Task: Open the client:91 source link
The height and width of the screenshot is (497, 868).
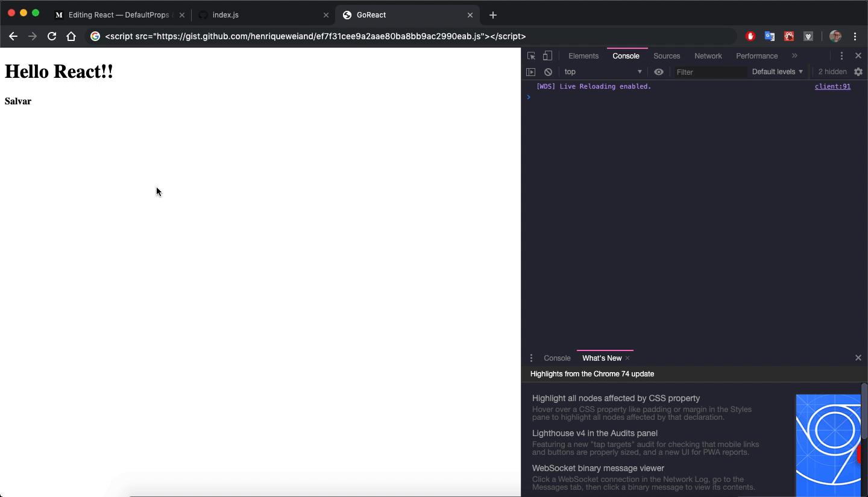Action: pos(832,86)
